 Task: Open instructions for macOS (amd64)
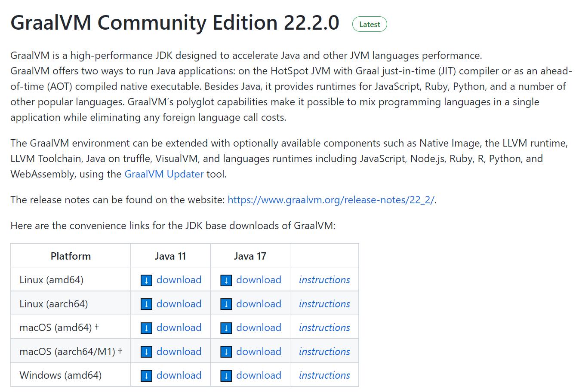pyautogui.click(x=324, y=328)
